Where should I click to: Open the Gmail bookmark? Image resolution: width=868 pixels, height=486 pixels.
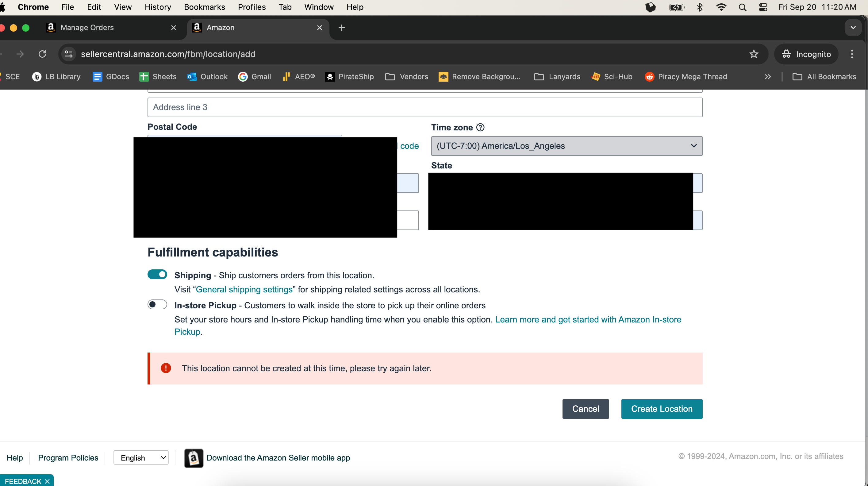[x=254, y=76]
